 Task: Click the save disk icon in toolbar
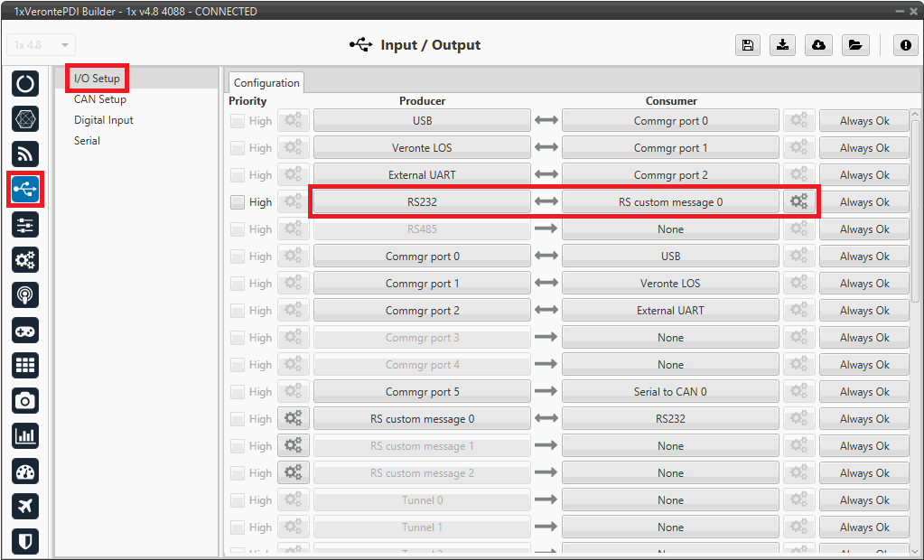click(747, 45)
